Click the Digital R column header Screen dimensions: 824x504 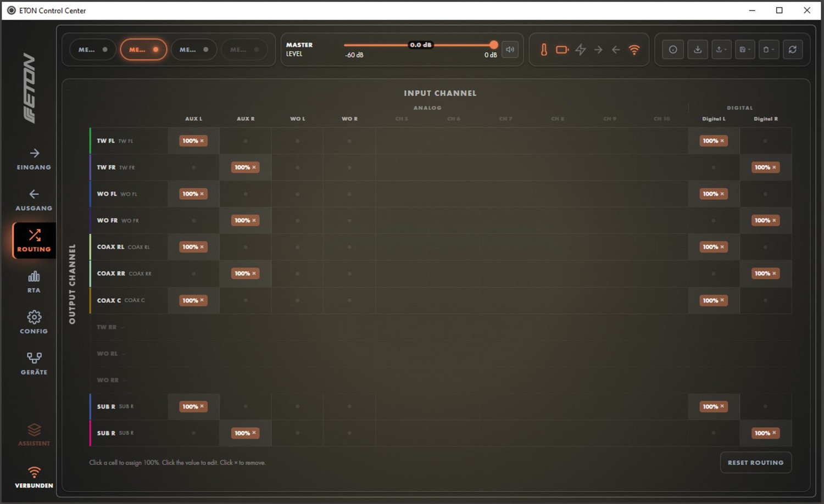(765, 119)
